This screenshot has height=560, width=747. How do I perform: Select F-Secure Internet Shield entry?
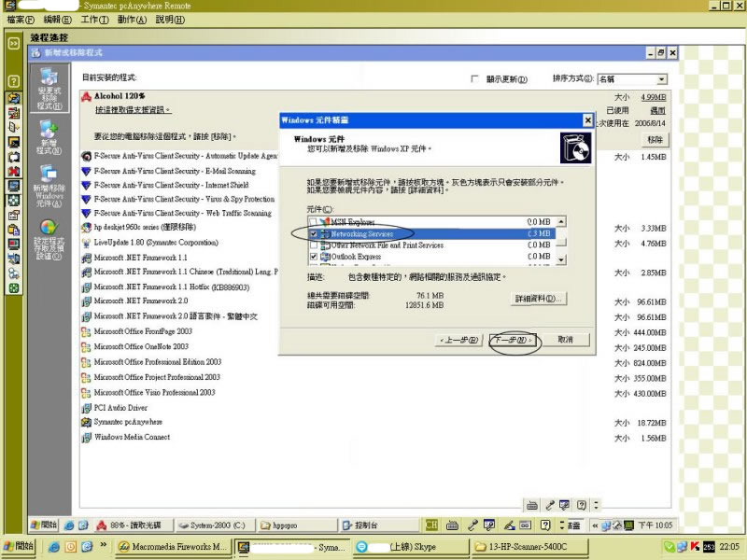171,185
